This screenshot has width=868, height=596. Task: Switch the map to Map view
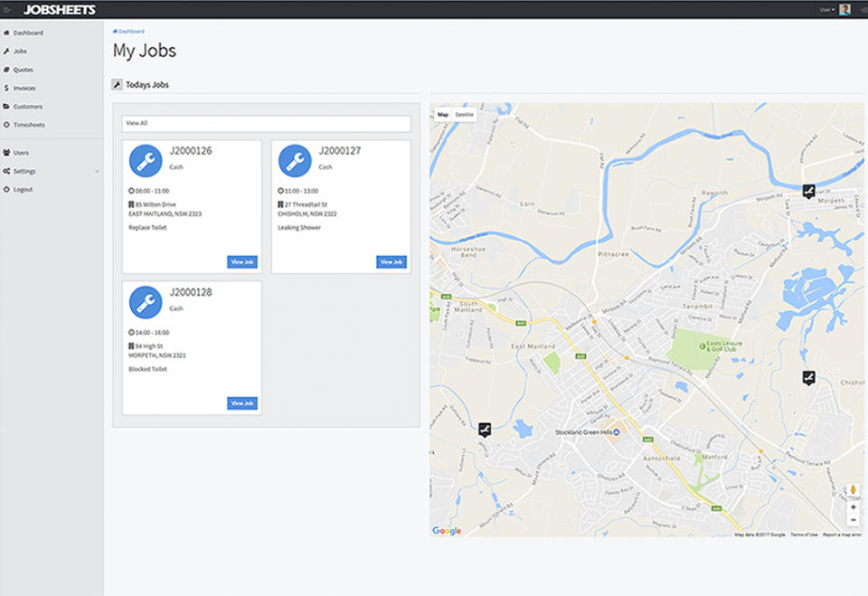tap(443, 115)
